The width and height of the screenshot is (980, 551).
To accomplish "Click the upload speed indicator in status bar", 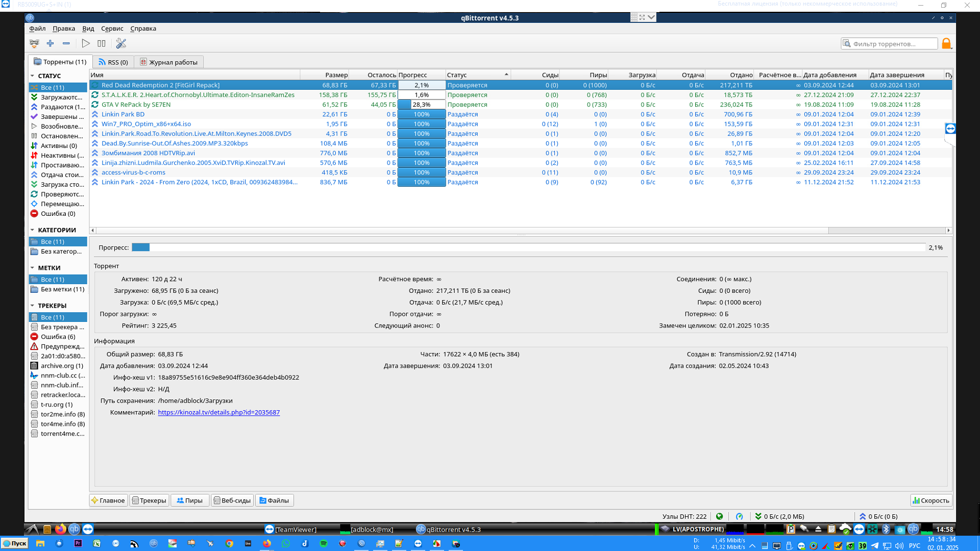I will [878, 516].
